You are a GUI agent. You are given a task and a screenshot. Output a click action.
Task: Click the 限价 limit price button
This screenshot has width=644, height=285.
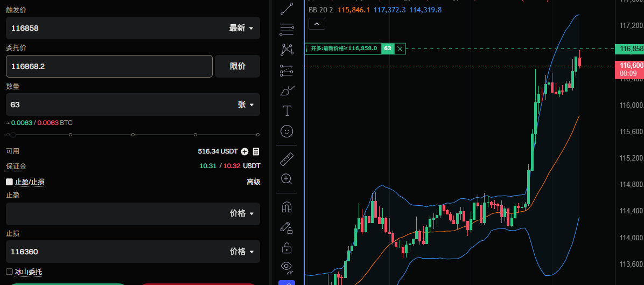point(237,66)
